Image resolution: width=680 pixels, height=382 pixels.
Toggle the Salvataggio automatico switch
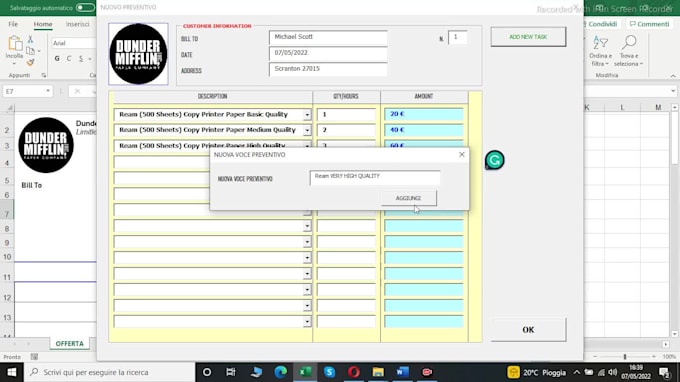(x=85, y=8)
